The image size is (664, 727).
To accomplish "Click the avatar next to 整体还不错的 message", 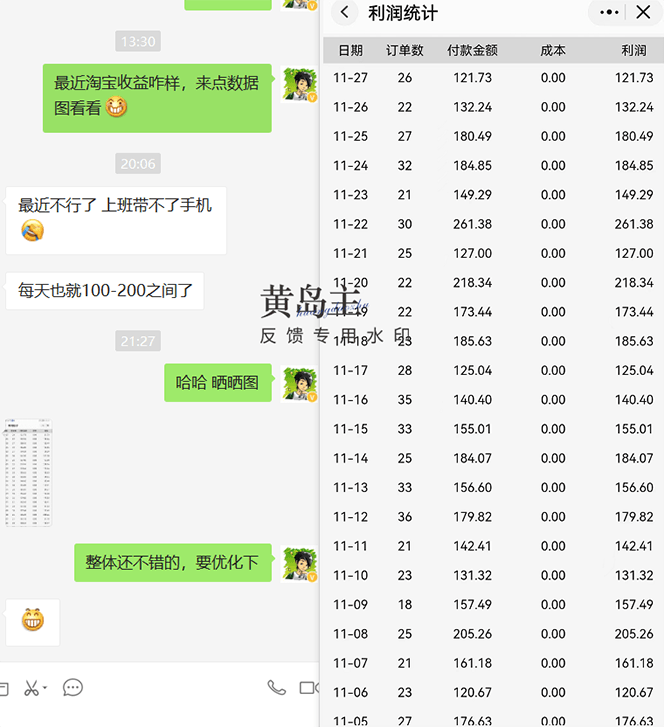I will pos(300,563).
